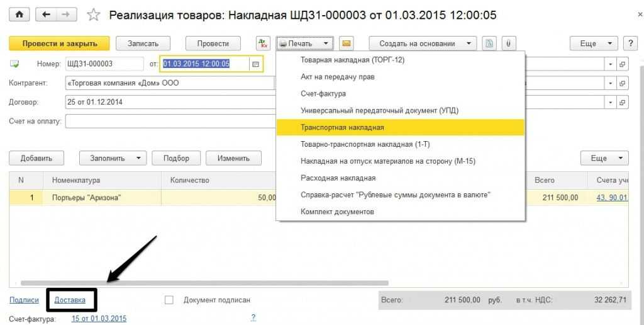
Task: Click Провести и закрыть button
Action: tap(60, 43)
